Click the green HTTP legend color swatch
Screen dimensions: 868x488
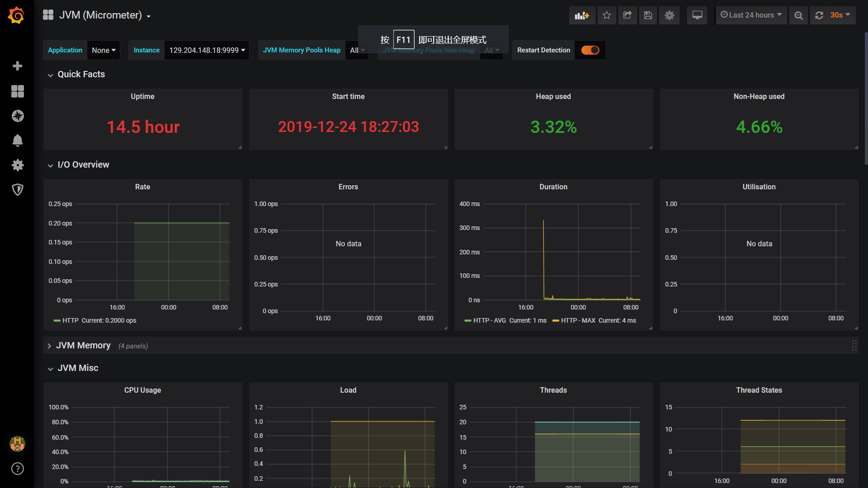[57, 320]
